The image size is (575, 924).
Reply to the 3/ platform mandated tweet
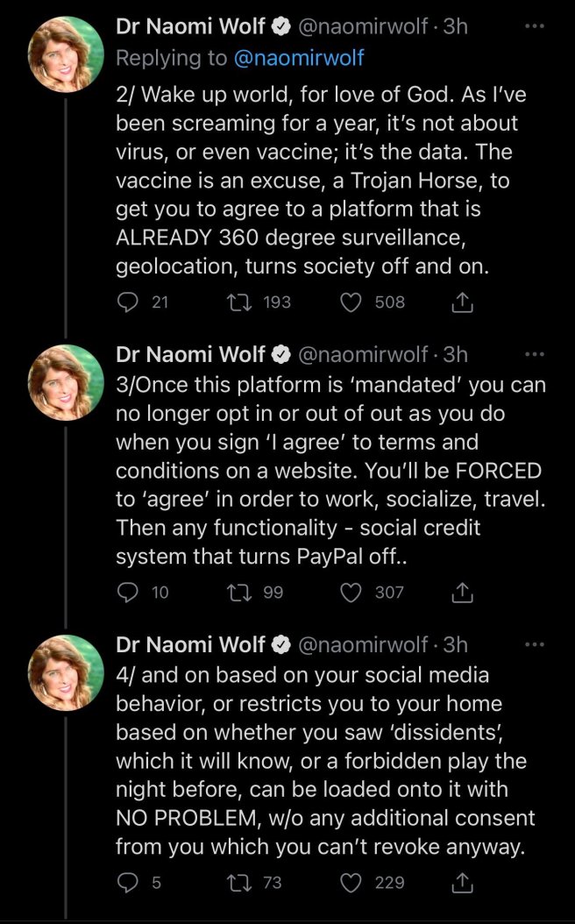pos(128,593)
